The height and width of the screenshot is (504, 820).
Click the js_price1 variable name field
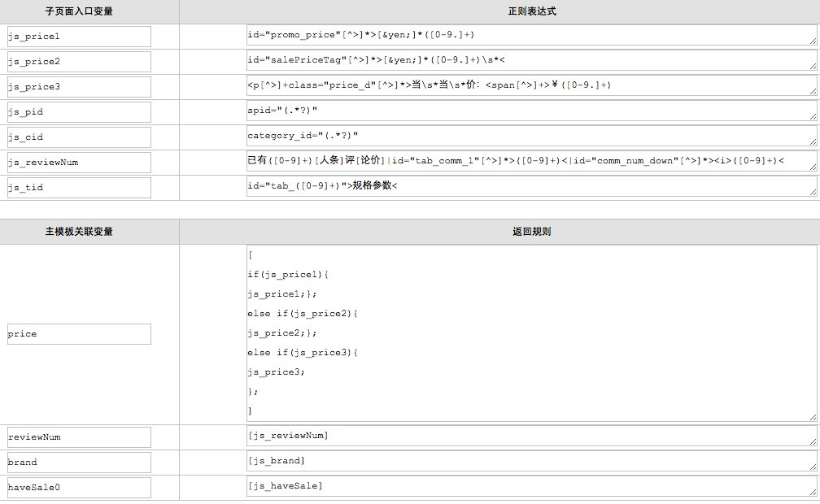[79, 37]
